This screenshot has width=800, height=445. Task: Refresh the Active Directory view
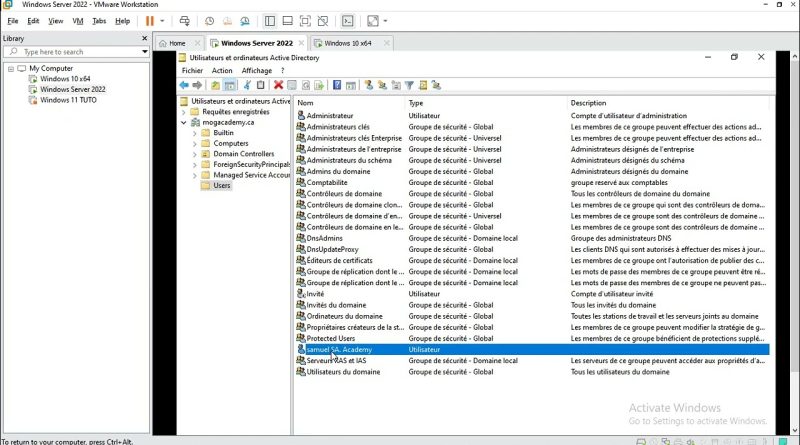pyautogui.click(x=306, y=85)
